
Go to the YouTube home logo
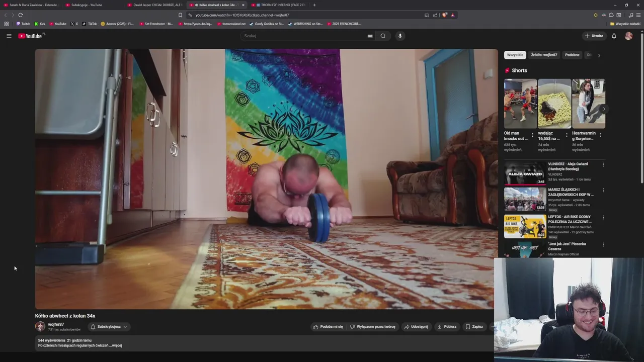pos(31,36)
